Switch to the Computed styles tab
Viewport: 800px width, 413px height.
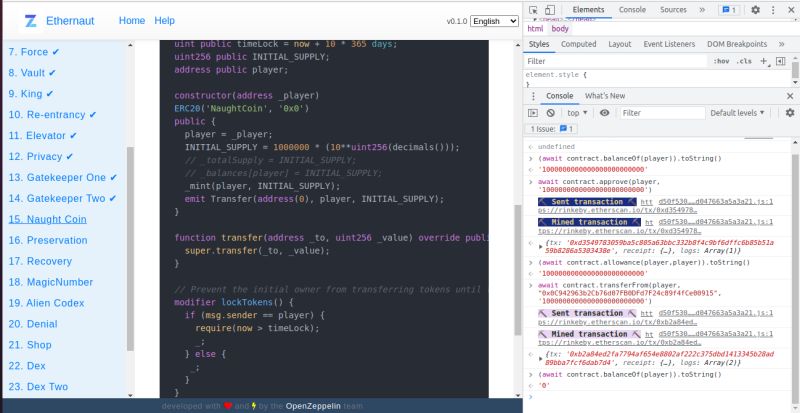point(578,44)
